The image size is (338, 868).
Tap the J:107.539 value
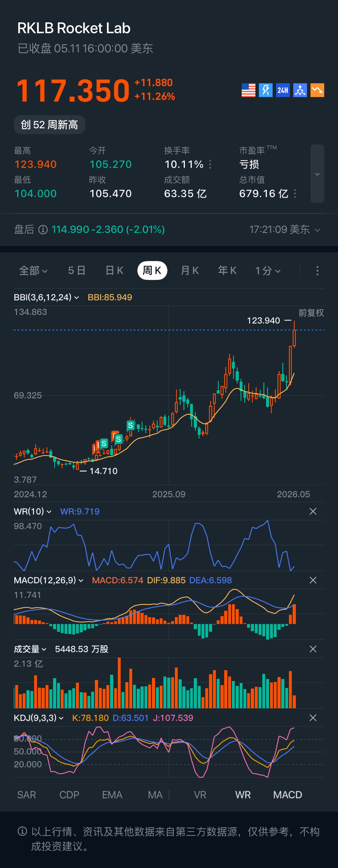(x=173, y=718)
